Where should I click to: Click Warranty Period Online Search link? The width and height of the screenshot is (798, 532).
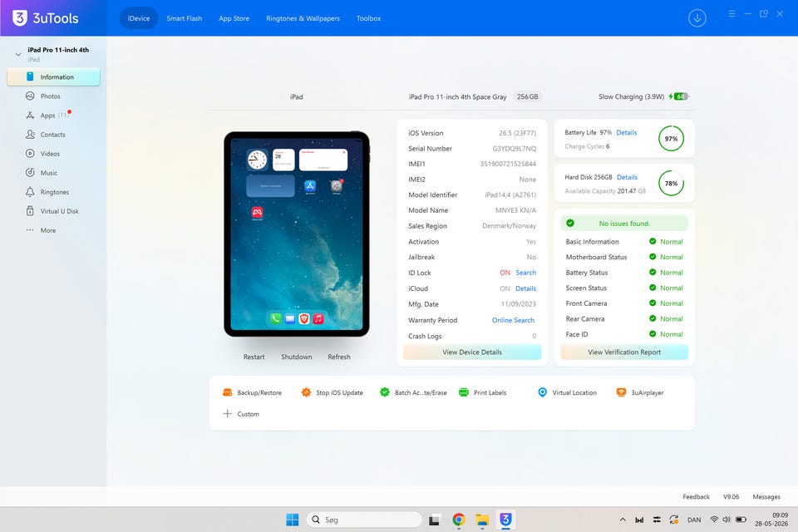(513, 320)
